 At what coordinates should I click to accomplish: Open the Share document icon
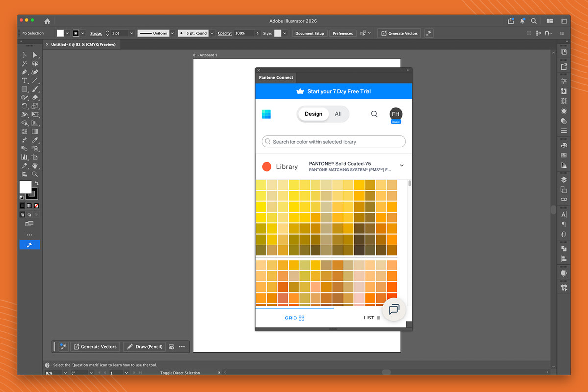(511, 21)
